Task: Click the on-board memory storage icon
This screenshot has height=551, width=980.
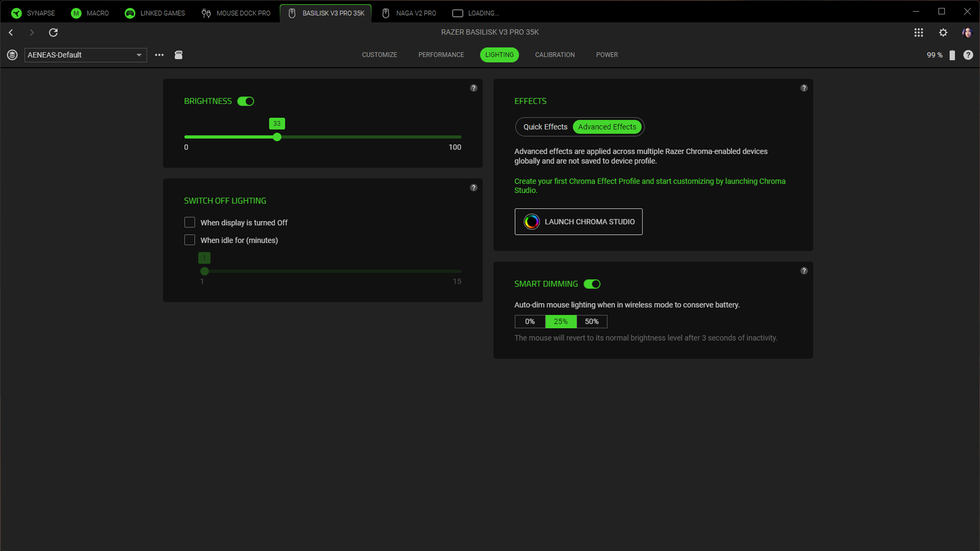Action: (179, 55)
